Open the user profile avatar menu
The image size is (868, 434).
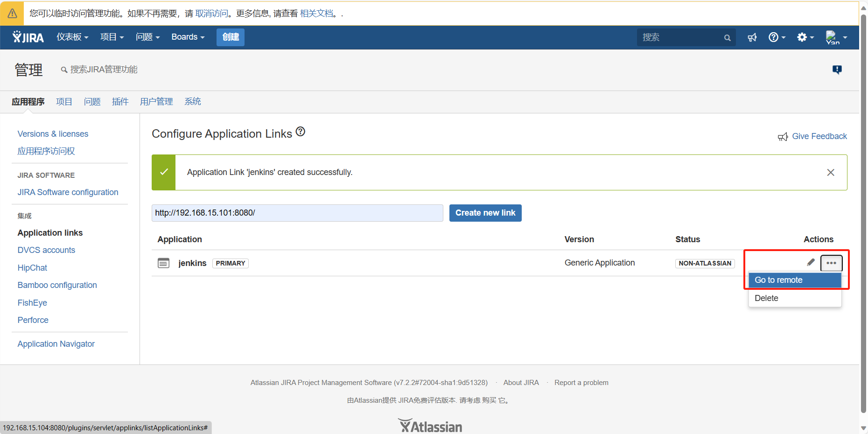[836, 37]
